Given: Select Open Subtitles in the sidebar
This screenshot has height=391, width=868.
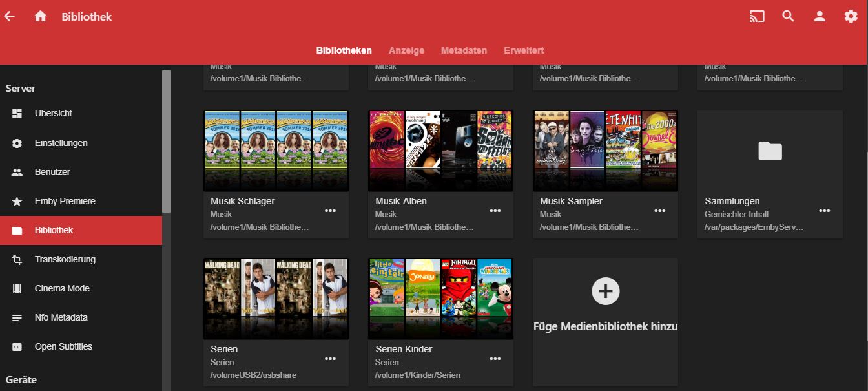Looking at the screenshot, I should coord(81,347).
